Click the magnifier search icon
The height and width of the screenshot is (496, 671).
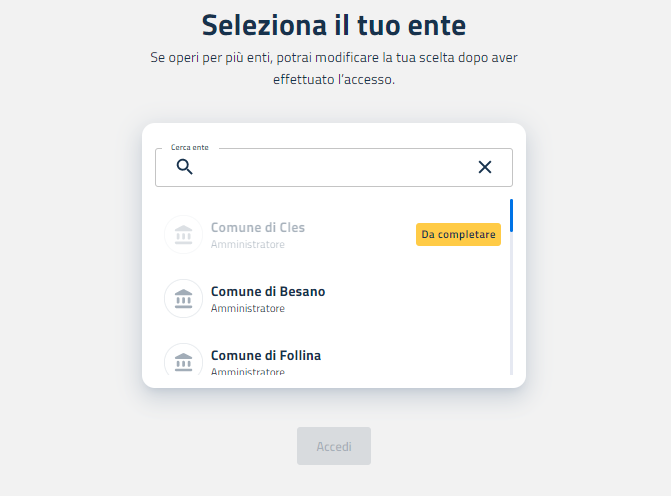point(184,167)
